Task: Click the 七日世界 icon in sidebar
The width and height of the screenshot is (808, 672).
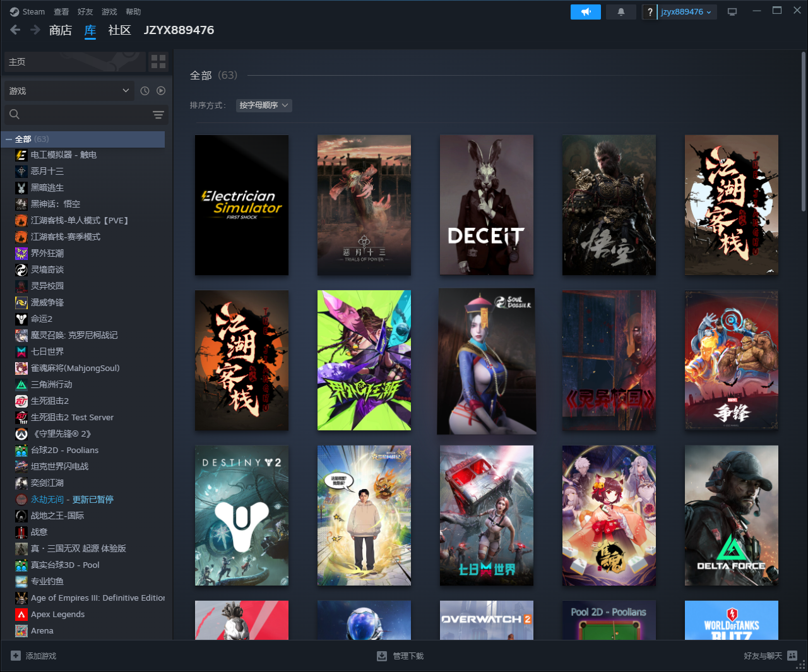Action: (21, 351)
